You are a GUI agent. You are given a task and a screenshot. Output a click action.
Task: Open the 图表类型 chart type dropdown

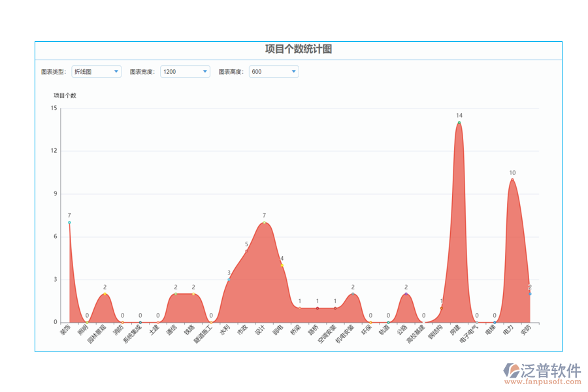click(96, 71)
